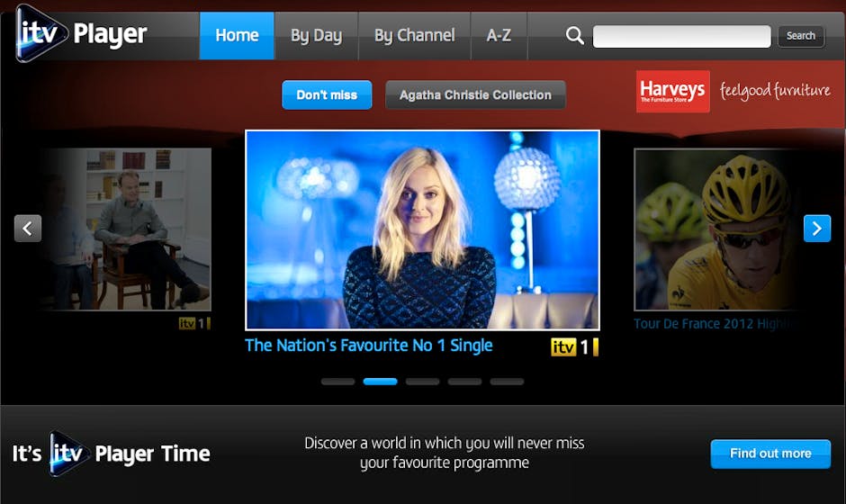Select the third carousel indicator dash
This screenshot has width=846, height=504.
coord(422,382)
